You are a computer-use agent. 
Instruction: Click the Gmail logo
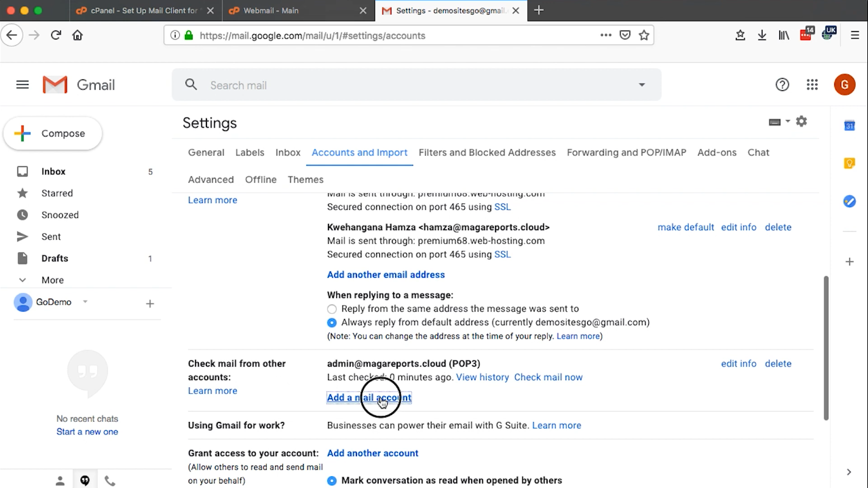79,85
